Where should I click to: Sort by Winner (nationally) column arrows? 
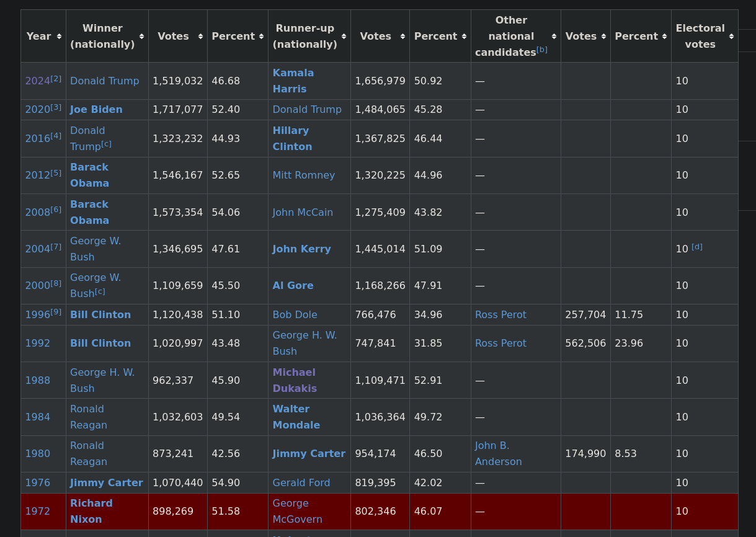[142, 37]
